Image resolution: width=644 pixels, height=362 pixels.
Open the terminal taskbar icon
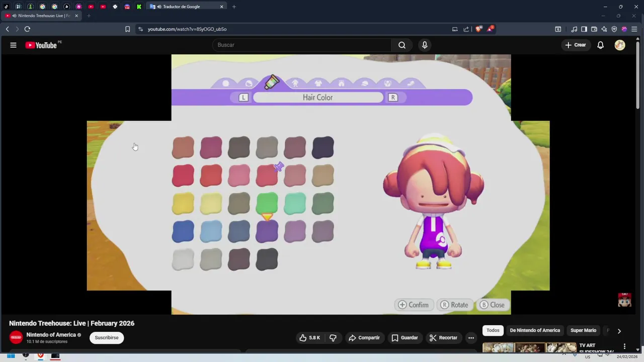tap(55, 356)
